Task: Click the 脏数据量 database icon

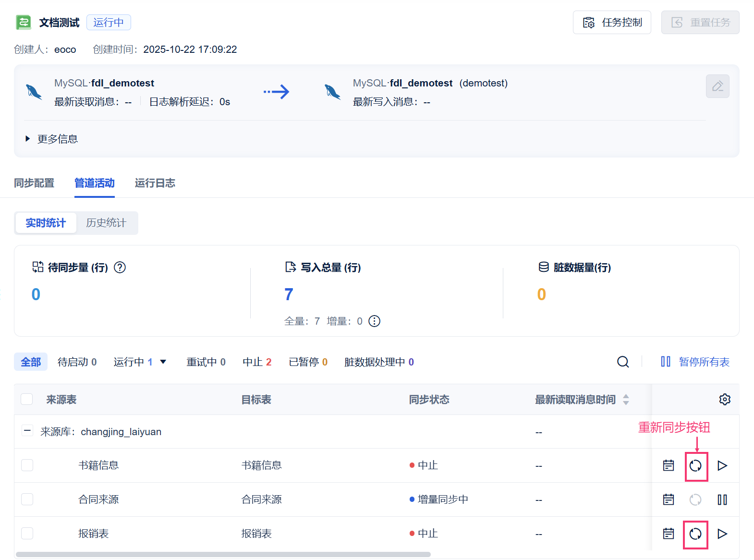Action: click(x=544, y=267)
